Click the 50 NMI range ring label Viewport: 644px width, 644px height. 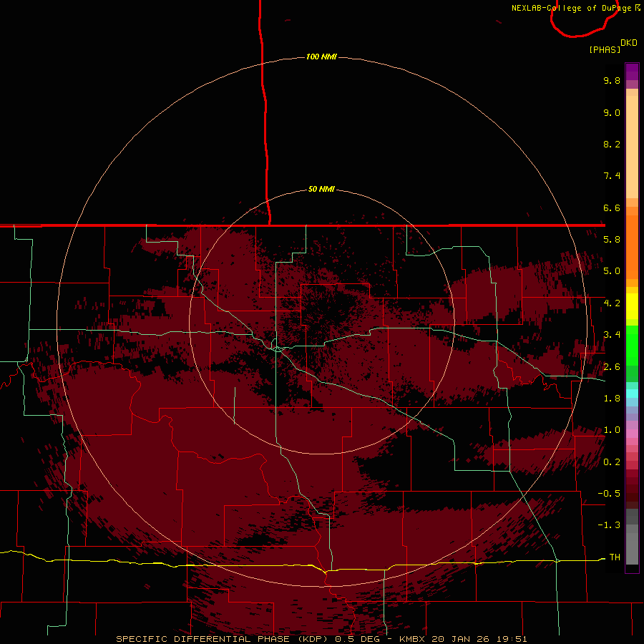point(321,189)
